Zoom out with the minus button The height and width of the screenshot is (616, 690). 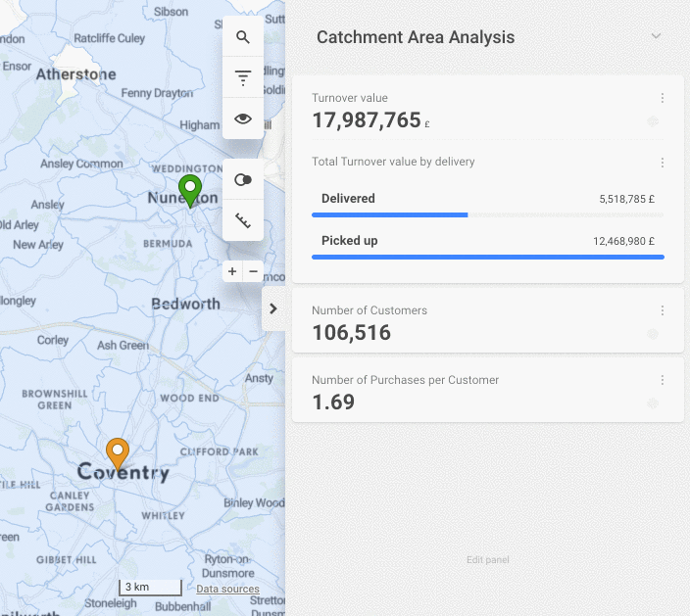[253, 272]
